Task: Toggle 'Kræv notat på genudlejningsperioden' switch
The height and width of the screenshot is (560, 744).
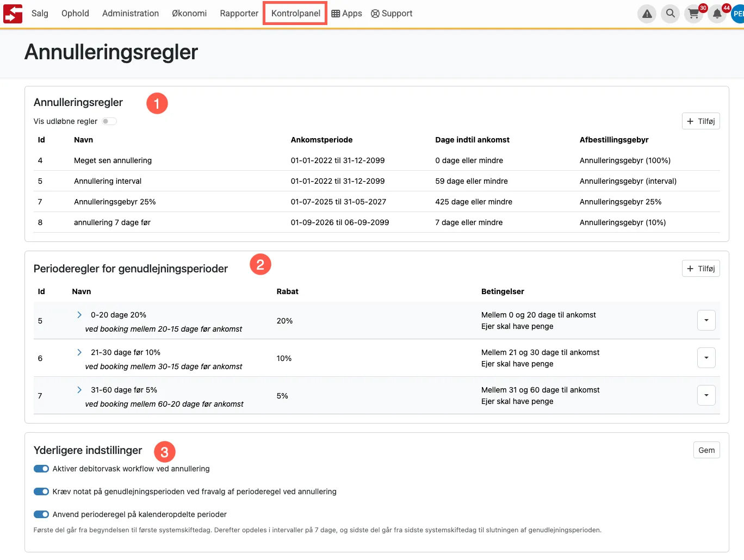Action: point(41,491)
